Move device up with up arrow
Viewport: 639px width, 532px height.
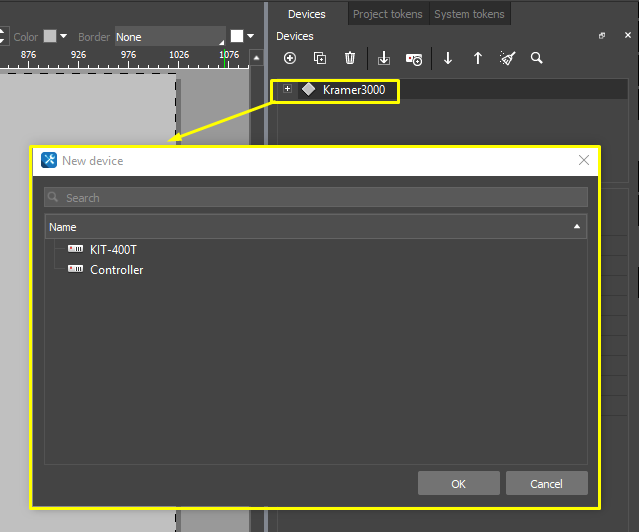[477, 59]
